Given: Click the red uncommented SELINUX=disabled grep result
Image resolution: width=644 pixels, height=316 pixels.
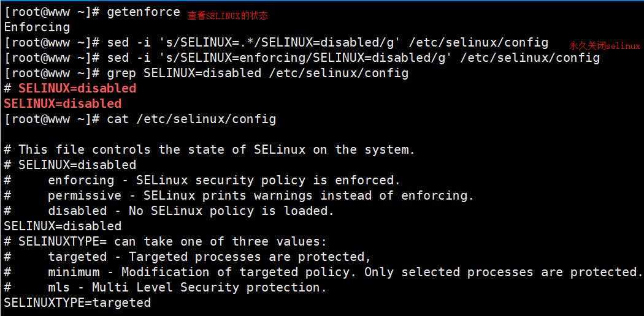Looking at the screenshot, I should pyautogui.click(x=63, y=103).
